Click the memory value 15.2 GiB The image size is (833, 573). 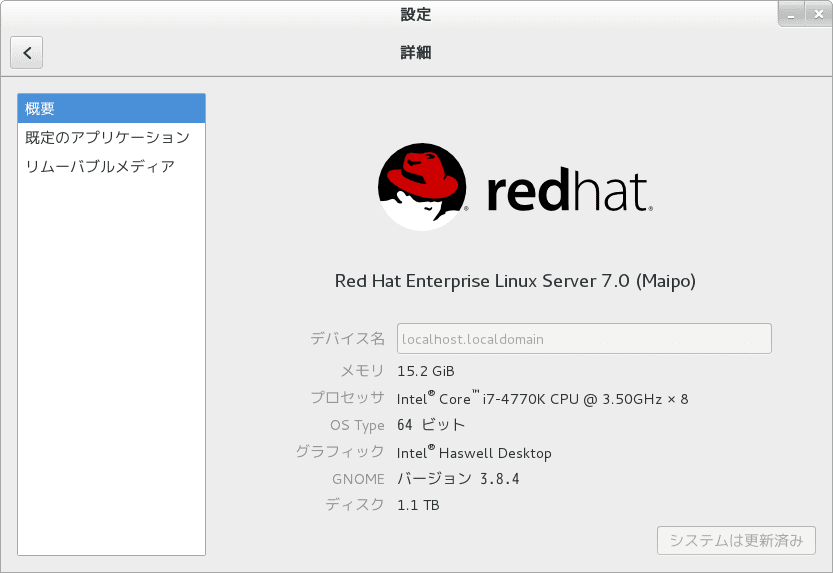point(426,371)
